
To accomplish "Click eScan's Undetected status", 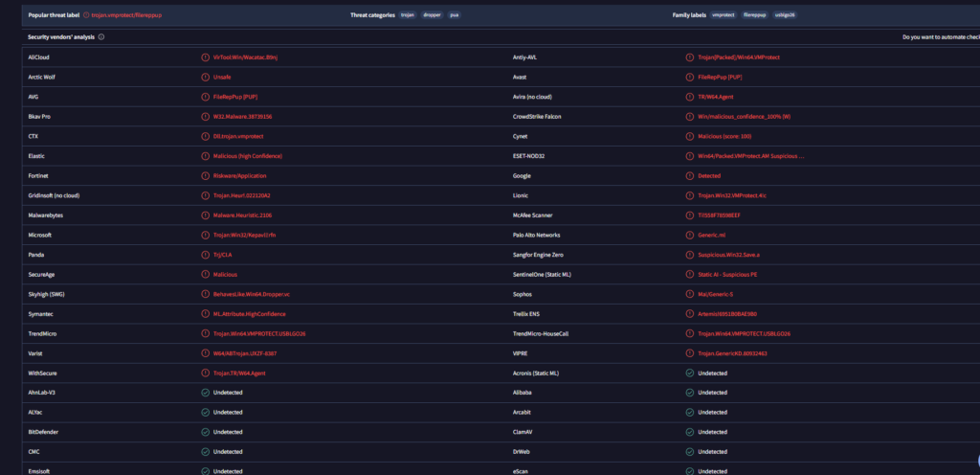I will coord(712,471).
